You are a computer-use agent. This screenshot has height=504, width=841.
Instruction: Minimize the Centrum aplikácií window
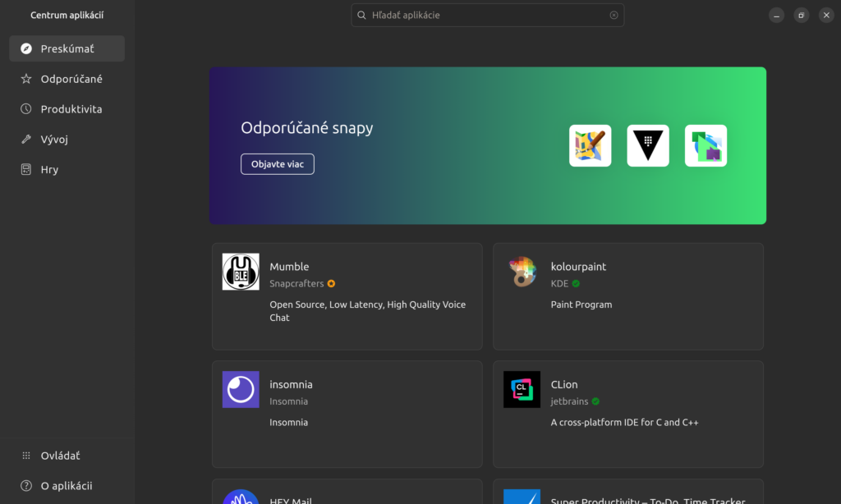point(776,15)
